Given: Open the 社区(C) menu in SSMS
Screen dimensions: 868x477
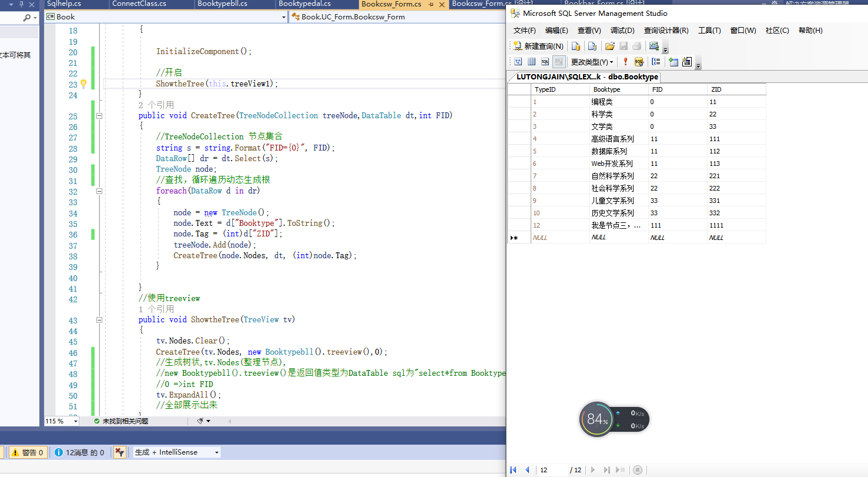Looking at the screenshot, I should (777, 31).
